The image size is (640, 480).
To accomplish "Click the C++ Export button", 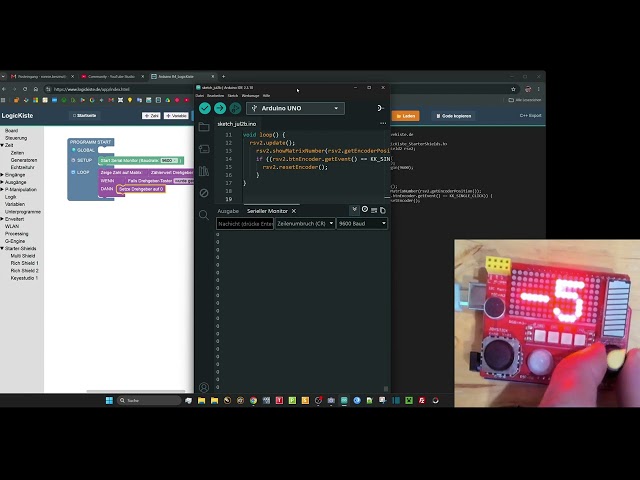I will pyautogui.click(x=530, y=116).
